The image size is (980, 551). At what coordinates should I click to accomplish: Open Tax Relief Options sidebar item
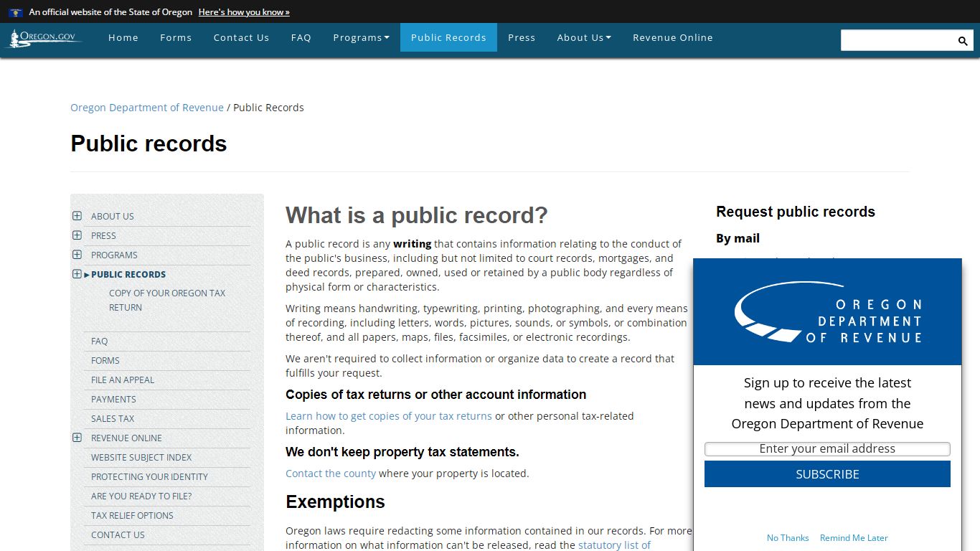pos(132,516)
